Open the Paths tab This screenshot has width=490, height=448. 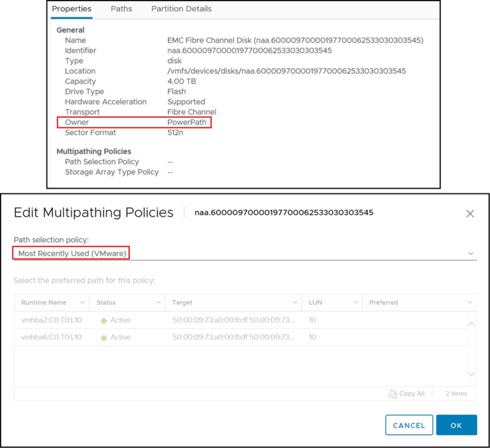[x=121, y=9]
